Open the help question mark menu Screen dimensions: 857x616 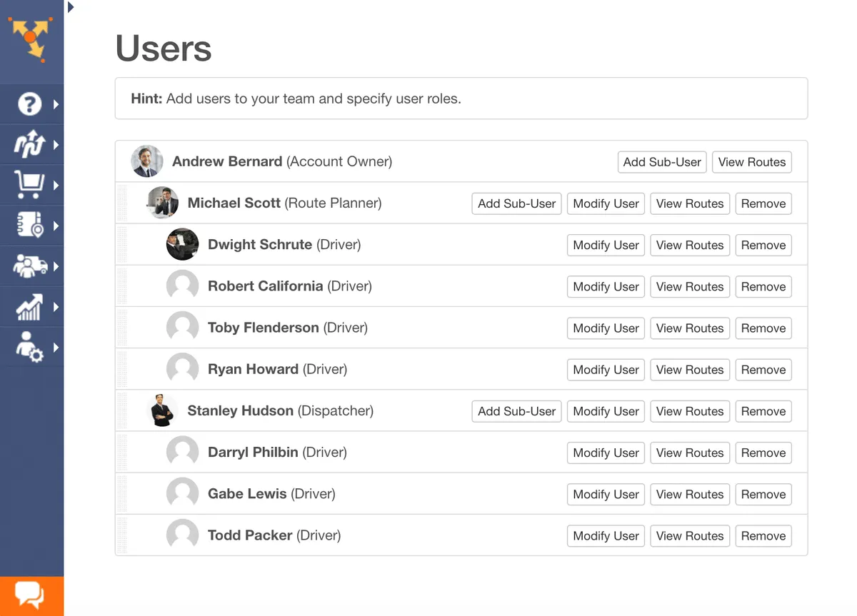coord(29,104)
